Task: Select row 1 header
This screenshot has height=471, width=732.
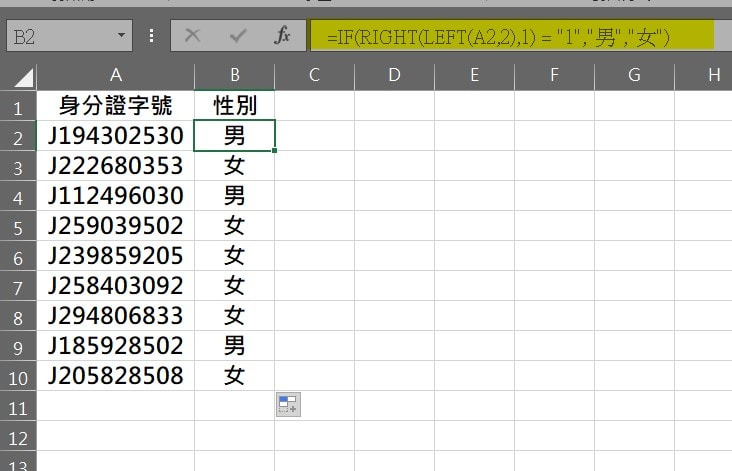Action: click(x=18, y=106)
